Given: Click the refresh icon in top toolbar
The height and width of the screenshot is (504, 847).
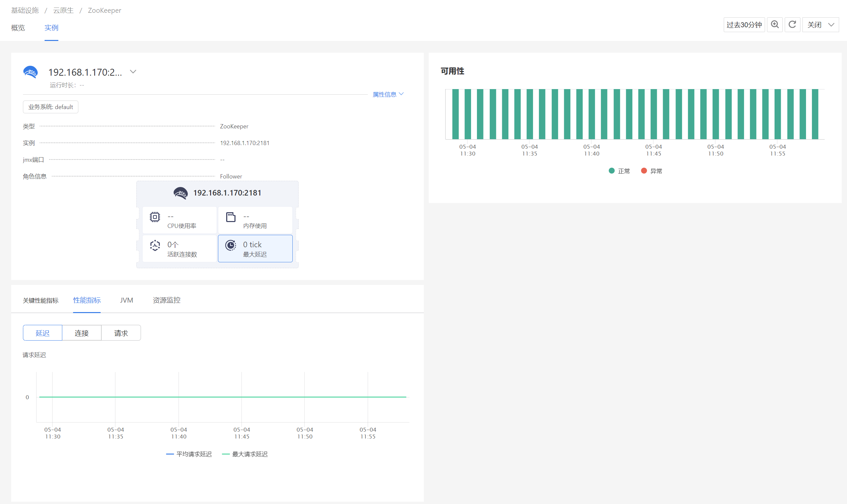Looking at the screenshot, I should (x=792, y=25).
